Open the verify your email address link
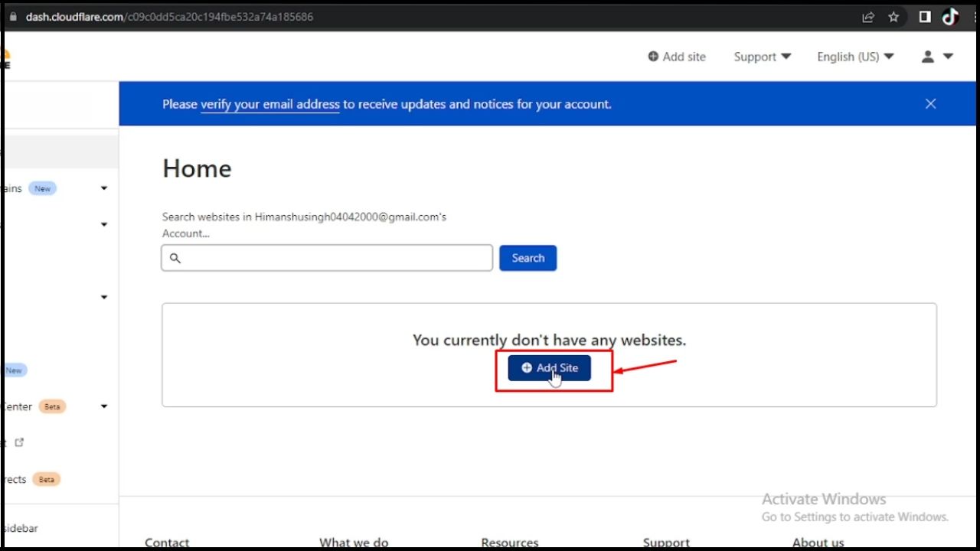 coord(269,104)
